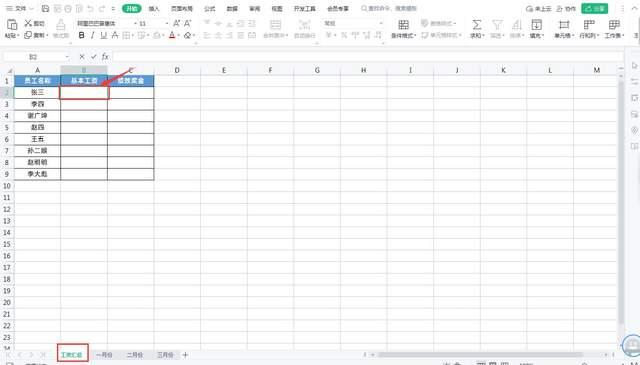The height and width of the screenshot is (365, 640).
Task: Click the AutoSum sigma icon
Action: click(476, 25)
